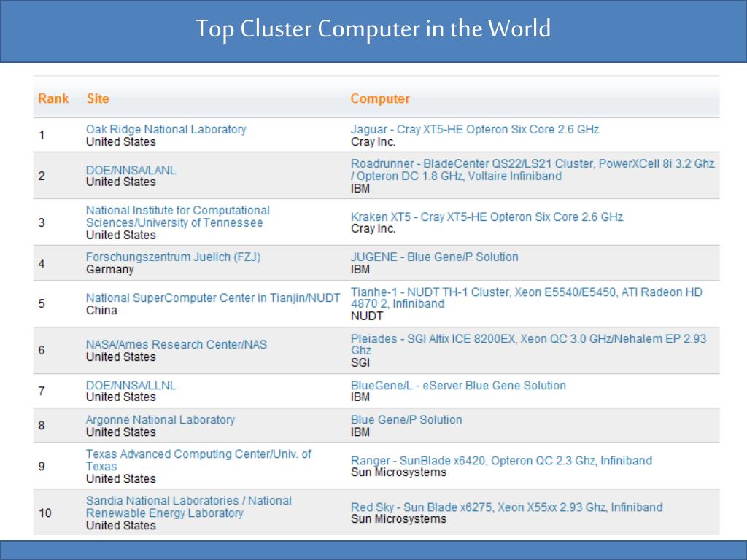The image size is (747, 560).
Task: Click rank number 9 cell
Action: pos(42,466)
